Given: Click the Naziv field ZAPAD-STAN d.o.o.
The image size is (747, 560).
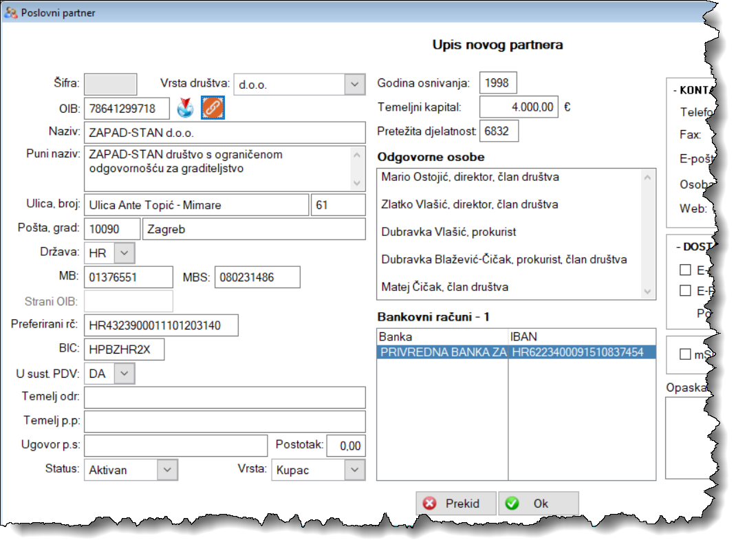Looking at the screenshot, I should tap(225, 133).
